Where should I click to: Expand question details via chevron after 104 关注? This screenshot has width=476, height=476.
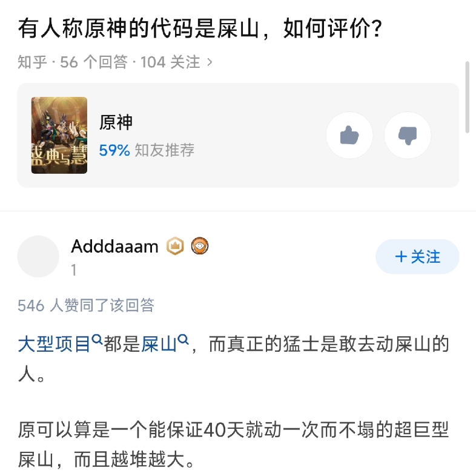[210, 62]
